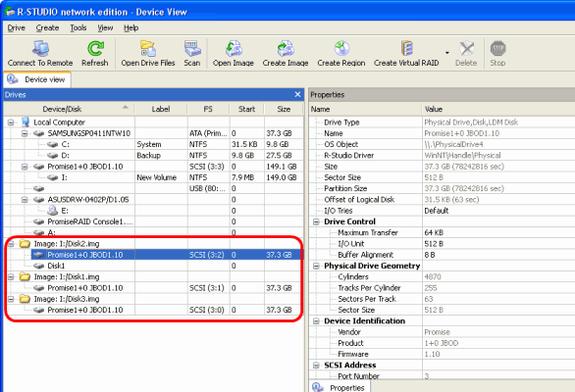Select Promise1+0 JBOD1.10 with SCSI (3:3)
The width and height of the screenshot is (575, 392).
coord(154,167)
